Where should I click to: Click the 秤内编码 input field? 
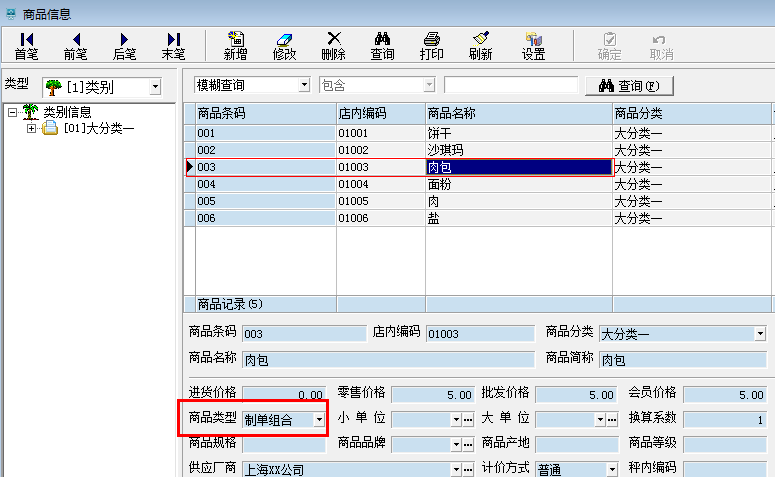(725, 469)
